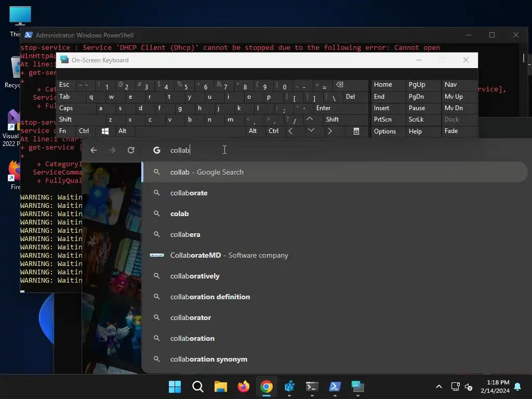Reload the page with the refresh icon
532x399 pixels.
click(131, 150)
